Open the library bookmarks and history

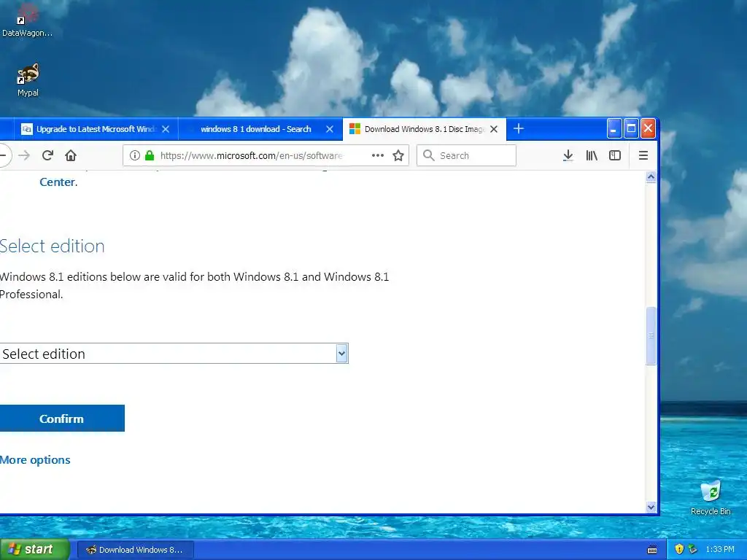[591, 155]
